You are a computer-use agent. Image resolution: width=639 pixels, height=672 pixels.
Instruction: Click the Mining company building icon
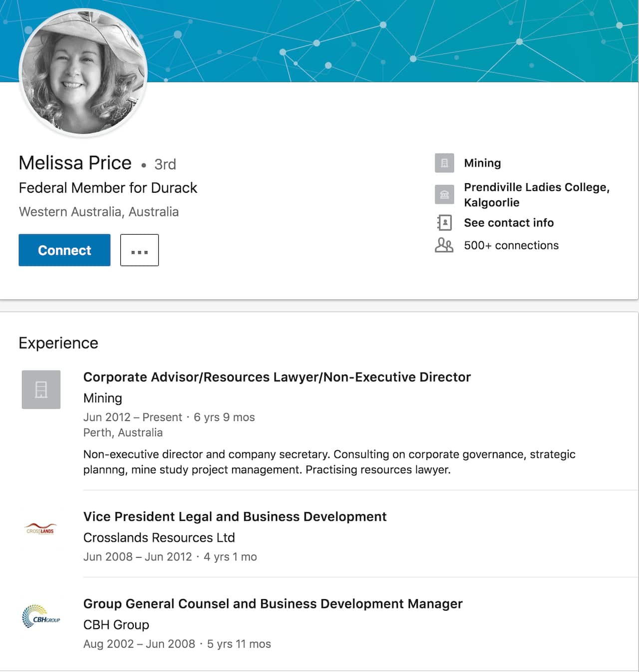point(444,163)
